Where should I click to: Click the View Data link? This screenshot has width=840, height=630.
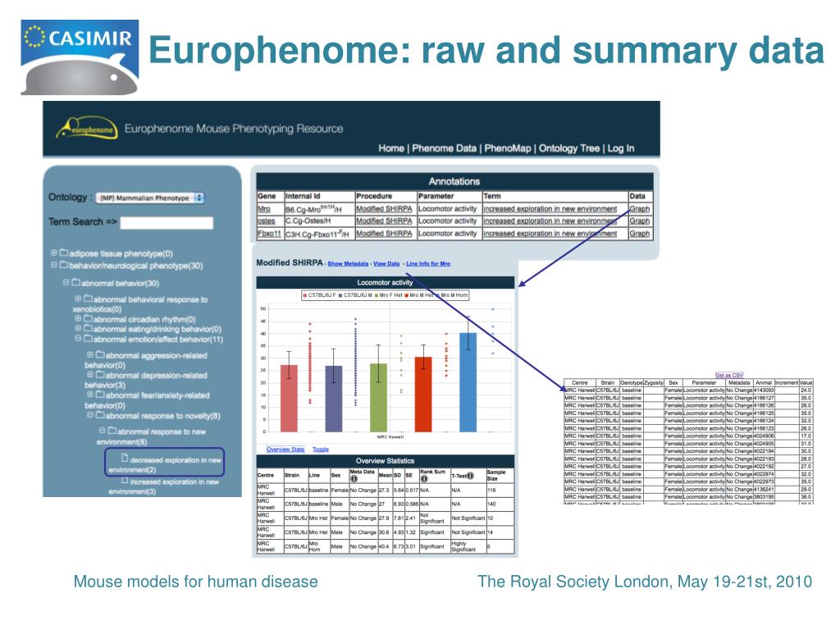pos(386,263)
